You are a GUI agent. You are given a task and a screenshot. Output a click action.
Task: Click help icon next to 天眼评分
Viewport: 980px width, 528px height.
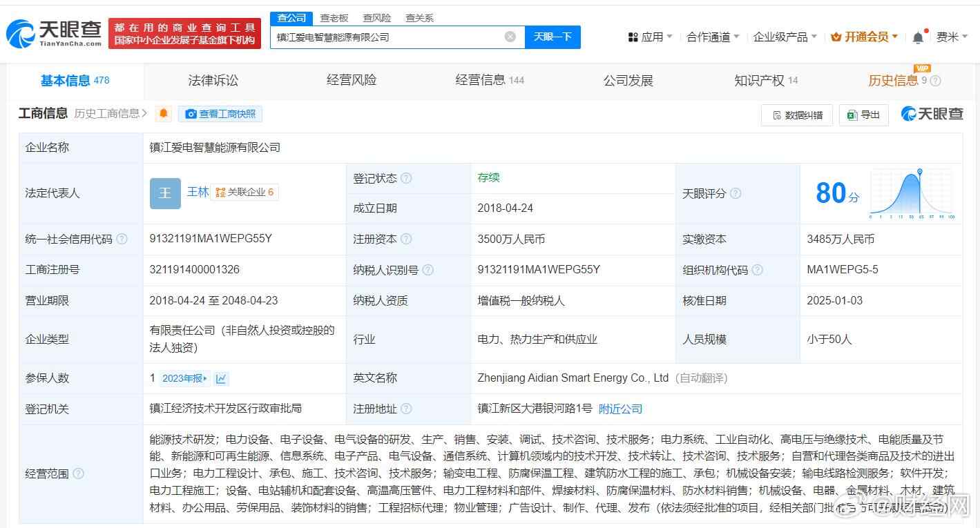736,194
